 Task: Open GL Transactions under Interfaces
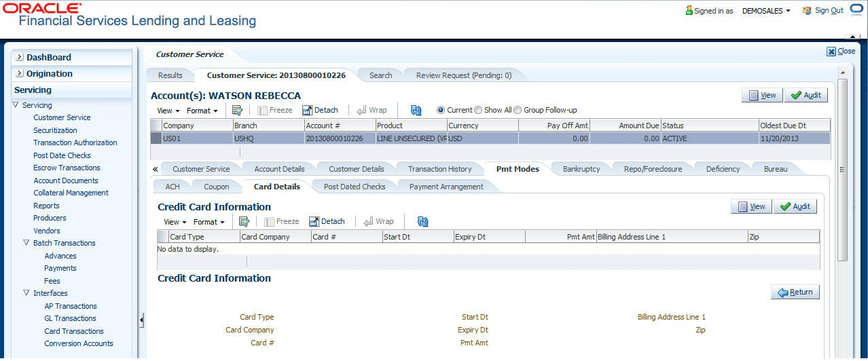point(70,318)
